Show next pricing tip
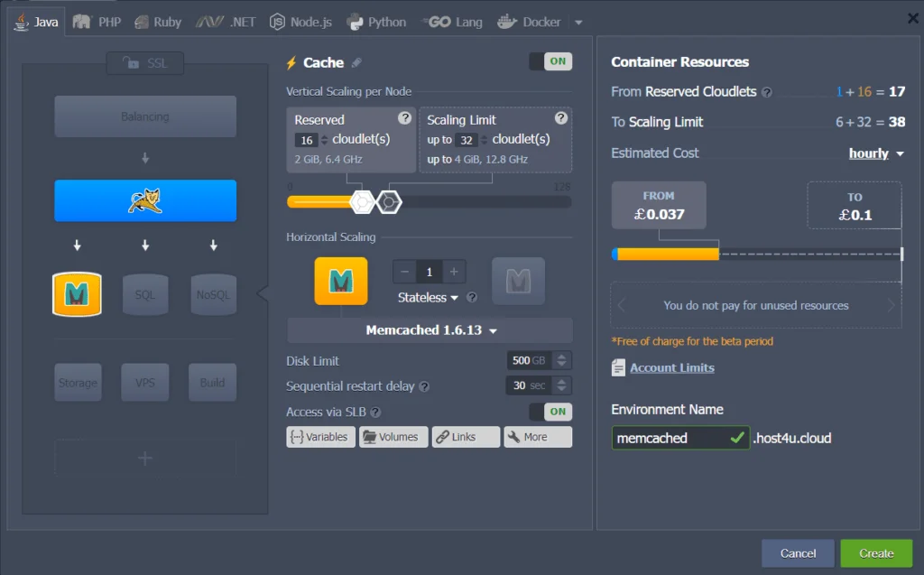924x575 pixels. pos(891,305)
